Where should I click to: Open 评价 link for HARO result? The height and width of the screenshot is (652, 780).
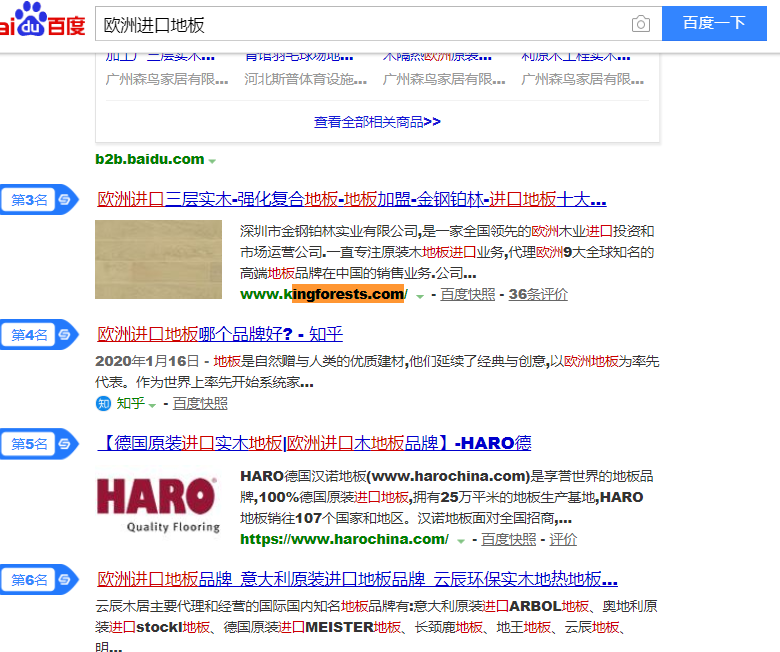[x=563, y=539]
